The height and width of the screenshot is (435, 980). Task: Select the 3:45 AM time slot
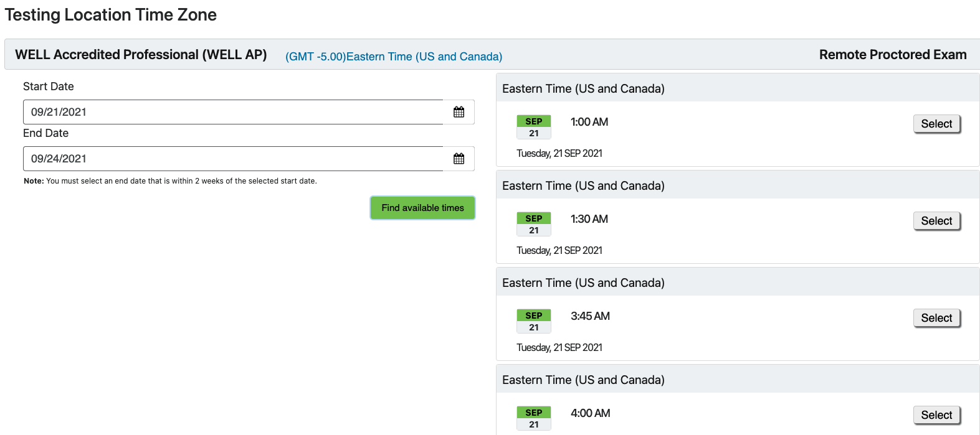(936, 318)
